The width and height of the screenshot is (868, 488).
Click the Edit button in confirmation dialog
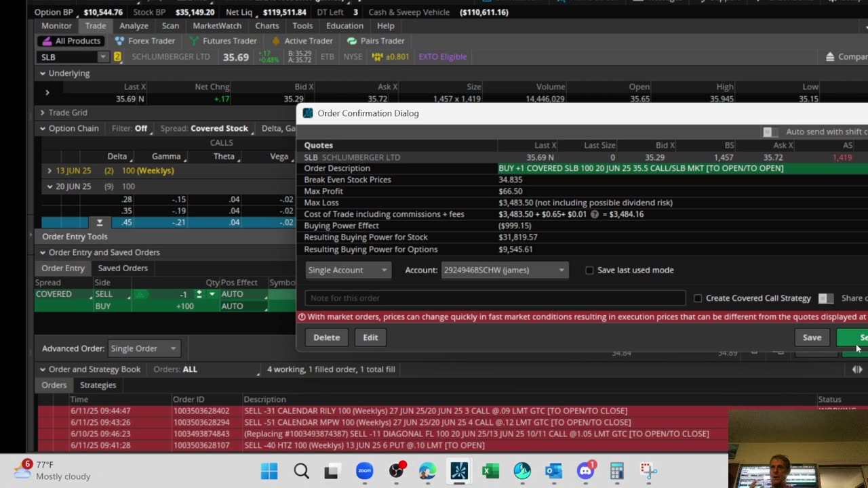click(x=370, y=338)
